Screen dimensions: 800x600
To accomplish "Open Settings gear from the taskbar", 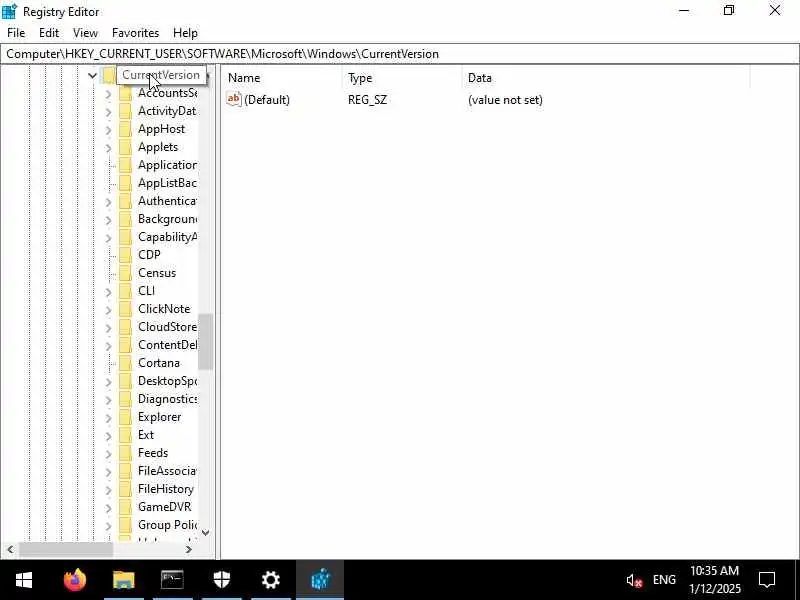I will (x=270, y=580).
